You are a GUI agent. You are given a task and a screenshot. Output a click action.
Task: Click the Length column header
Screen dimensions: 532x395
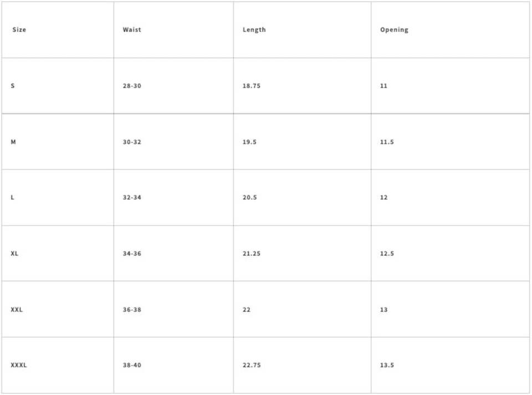coord(254,30)
